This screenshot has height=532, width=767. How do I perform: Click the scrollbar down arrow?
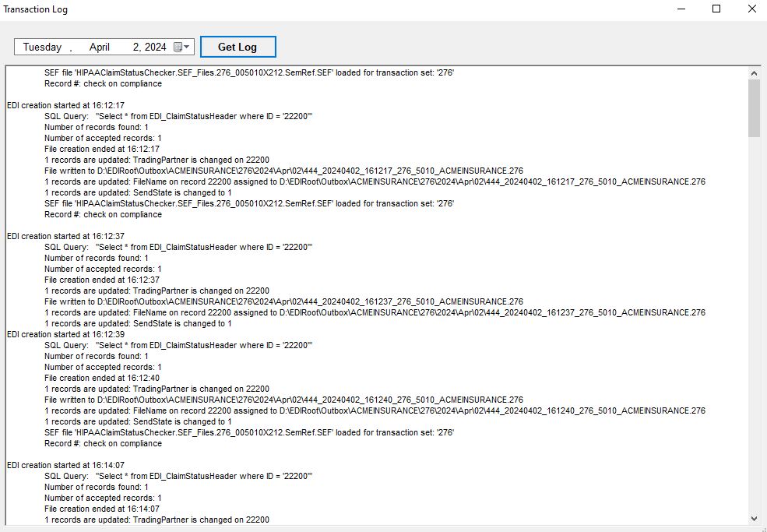click(x=754, y=519)
